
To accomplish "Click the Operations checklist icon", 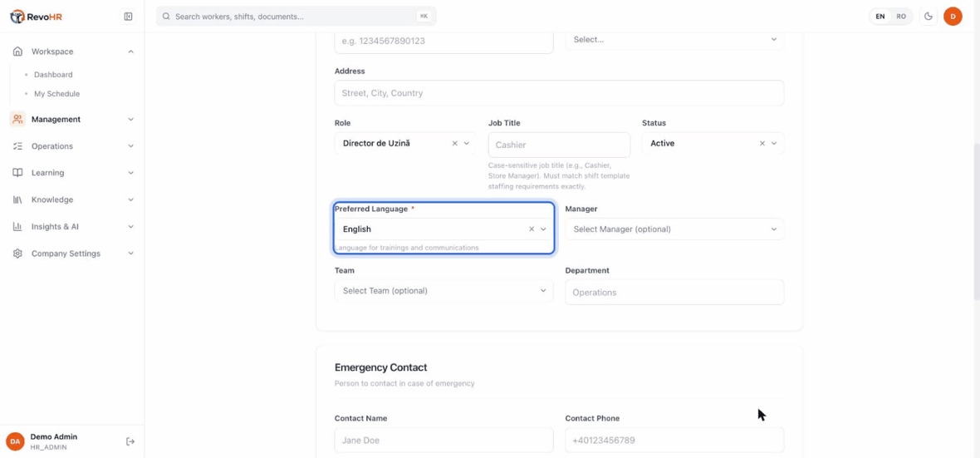I will (x=17, y=145).
